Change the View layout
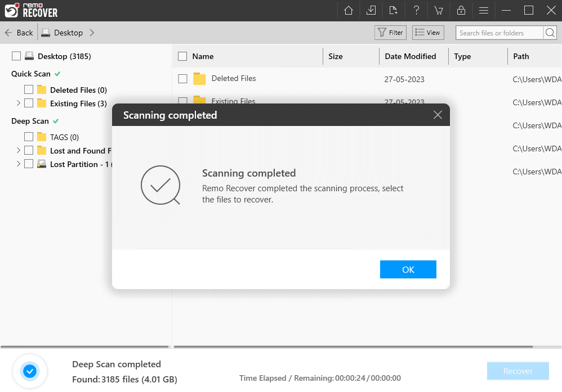562x392 pixels. pyautogui.click(x=428, y=33)
